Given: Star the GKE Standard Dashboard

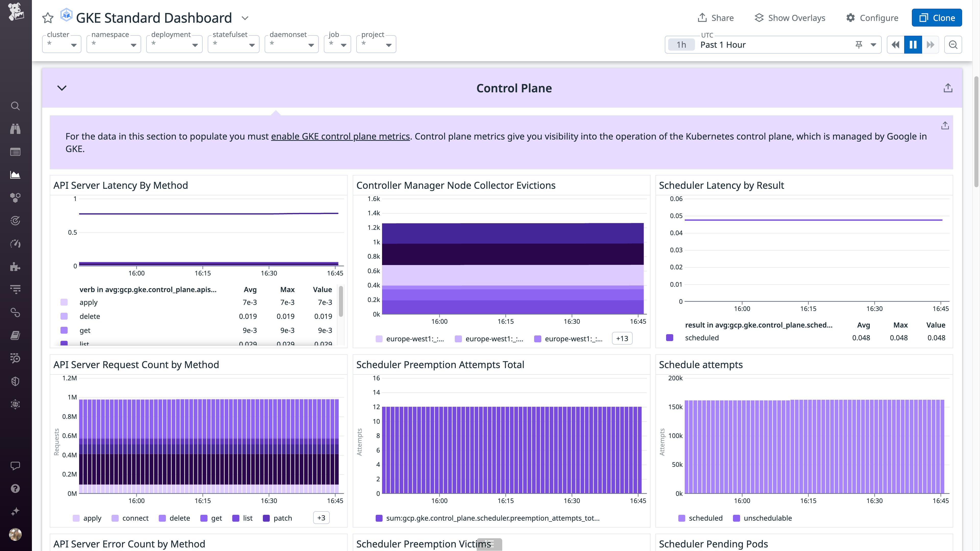Looking at the screenshot, I should pyautogui.click(x=48, y=18).
